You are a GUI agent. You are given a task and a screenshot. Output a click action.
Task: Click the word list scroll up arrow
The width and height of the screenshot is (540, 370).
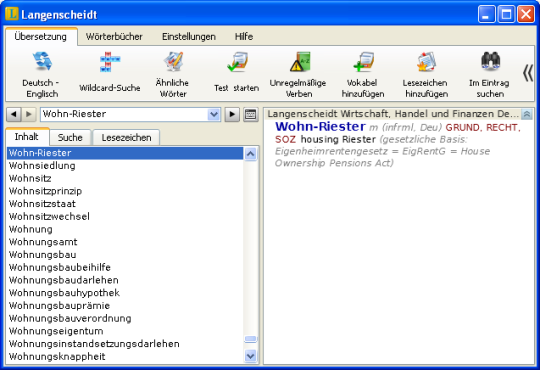[x=250, y=154]
